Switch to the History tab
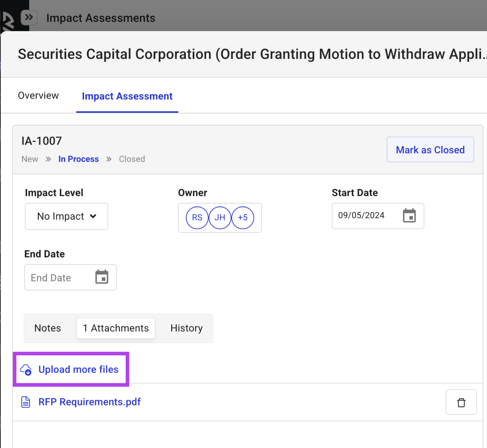Viewport: 487px width, 448px height. (186, 328)
